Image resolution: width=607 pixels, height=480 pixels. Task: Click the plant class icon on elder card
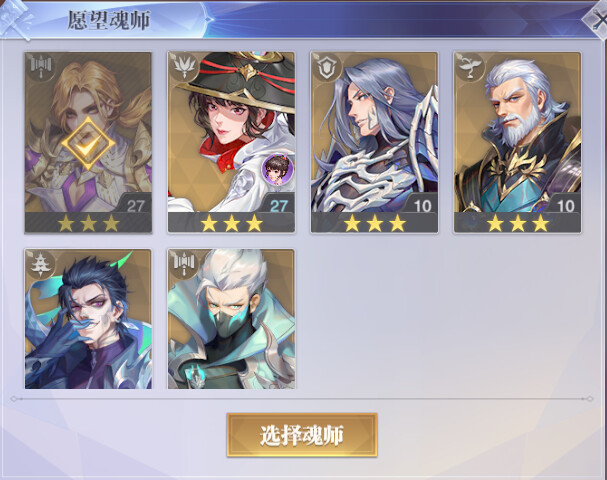click(x=470, y=67)
